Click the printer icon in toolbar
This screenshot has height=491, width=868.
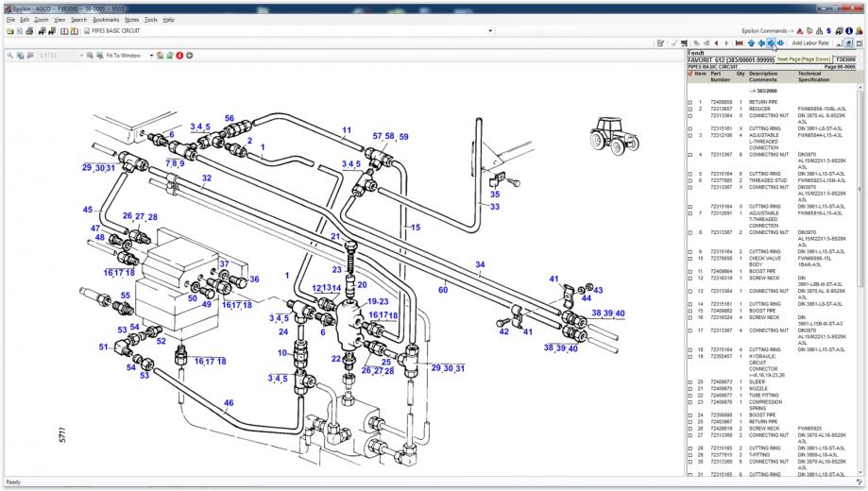[x=29, y=30]
